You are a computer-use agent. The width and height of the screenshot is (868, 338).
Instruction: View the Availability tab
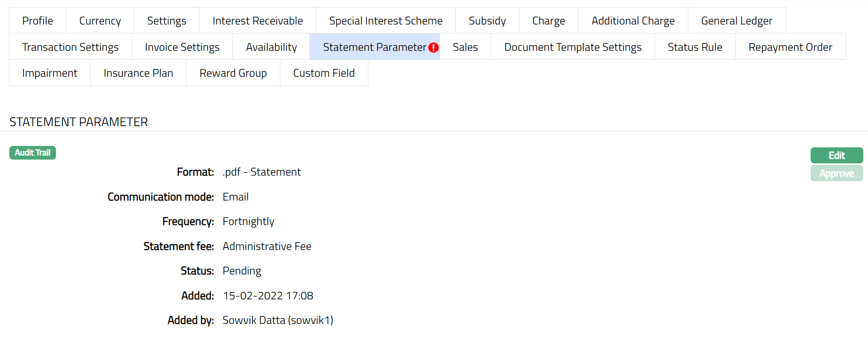click(271, 47)
